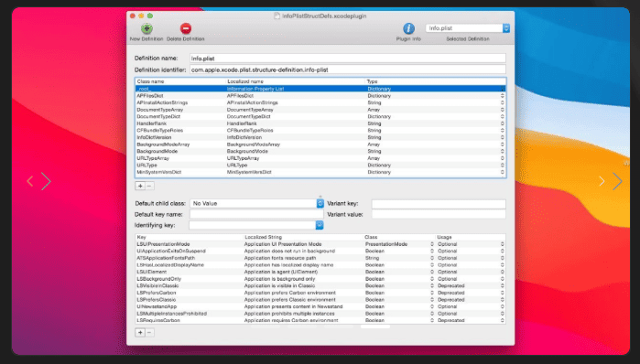The height and width of the screenshot is (364, 640).
Task: Remove class with the upper minus button
Action: (x=149, y=186)
